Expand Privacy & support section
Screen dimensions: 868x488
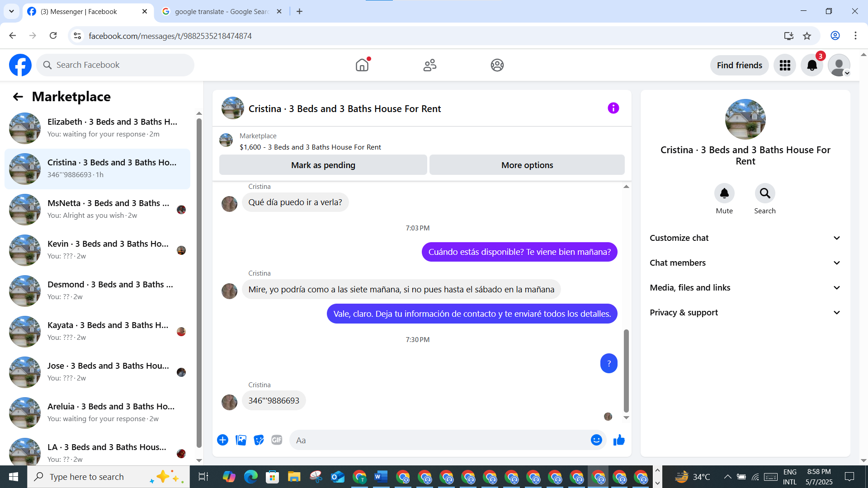745,313
